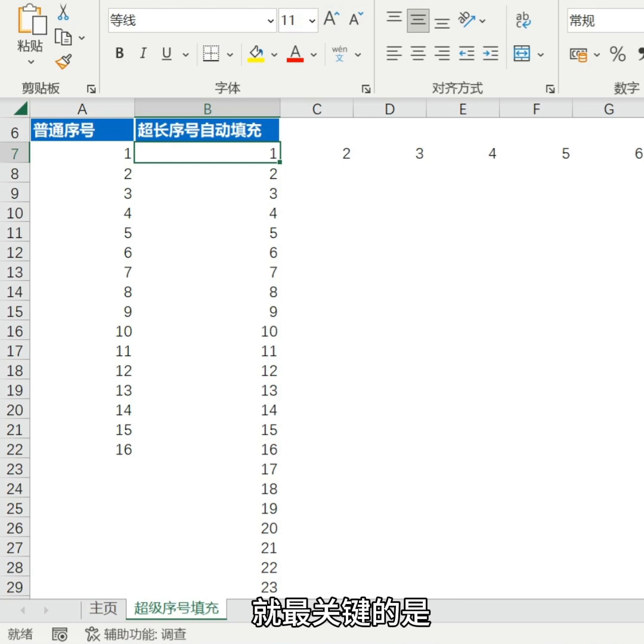Screen dimensions: 644x644
Task: Toggle Align Left
Action: 394,54
